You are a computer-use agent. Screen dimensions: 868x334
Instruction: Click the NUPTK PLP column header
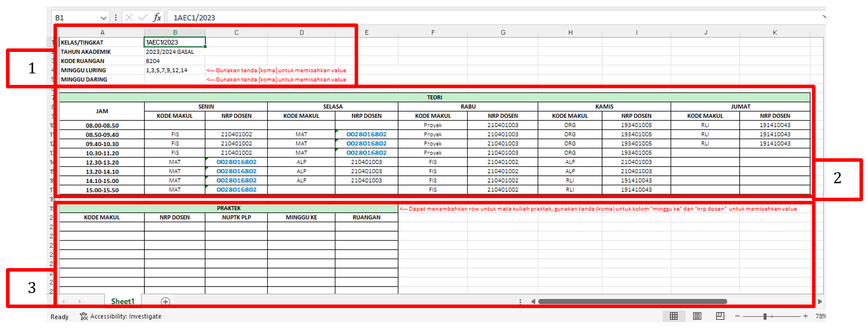(x=236, y=217)
